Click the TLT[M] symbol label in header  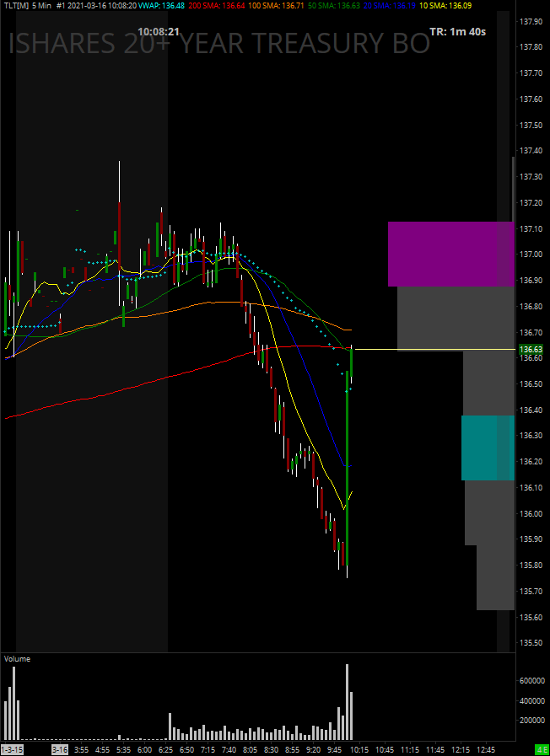[x=15, y=5]
